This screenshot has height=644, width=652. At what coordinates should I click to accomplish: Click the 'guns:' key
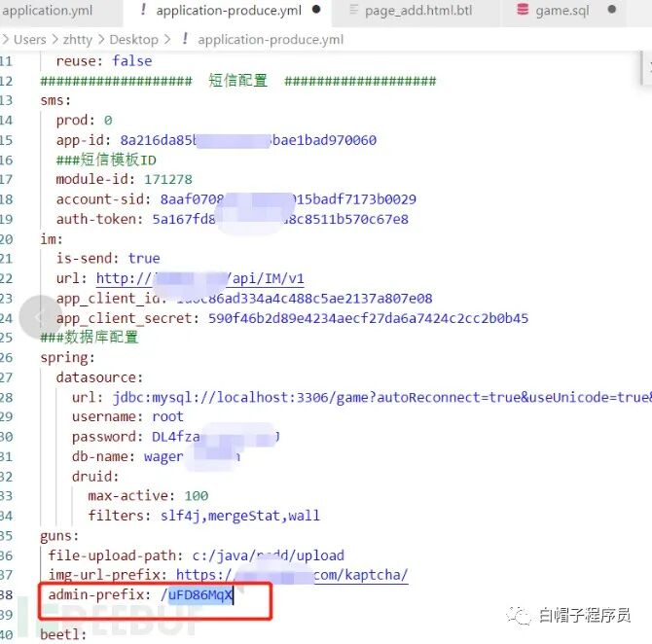[59, 536]
